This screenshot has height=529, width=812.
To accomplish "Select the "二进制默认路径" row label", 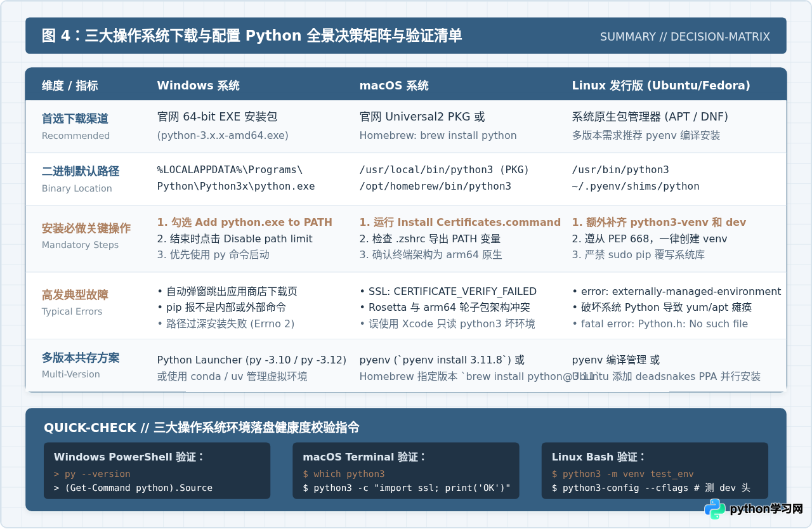I will click(81, 171).
